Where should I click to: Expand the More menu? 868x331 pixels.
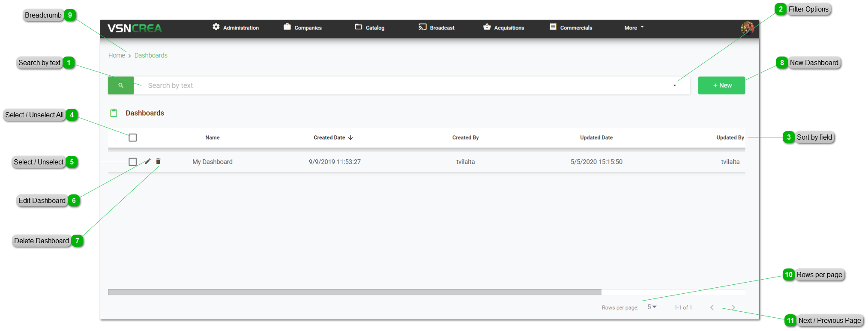coord(634,28)
